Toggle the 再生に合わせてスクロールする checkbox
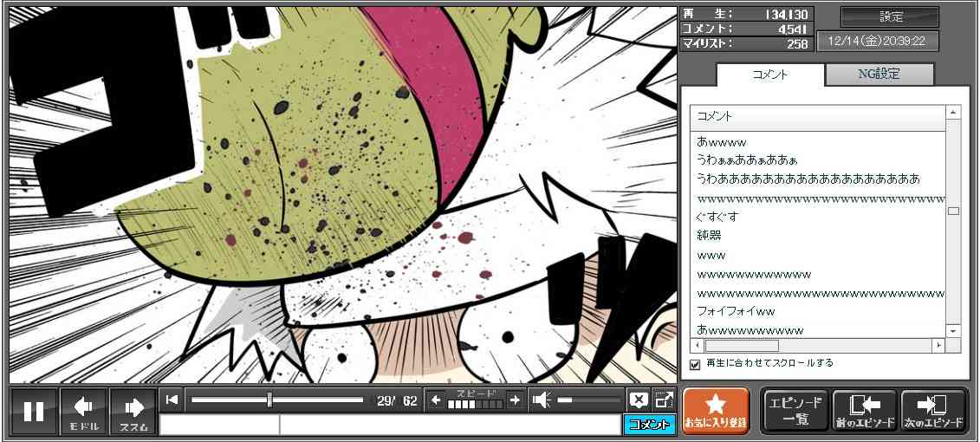The width and height of the screenshot is (980, 442). click(695, 364)
